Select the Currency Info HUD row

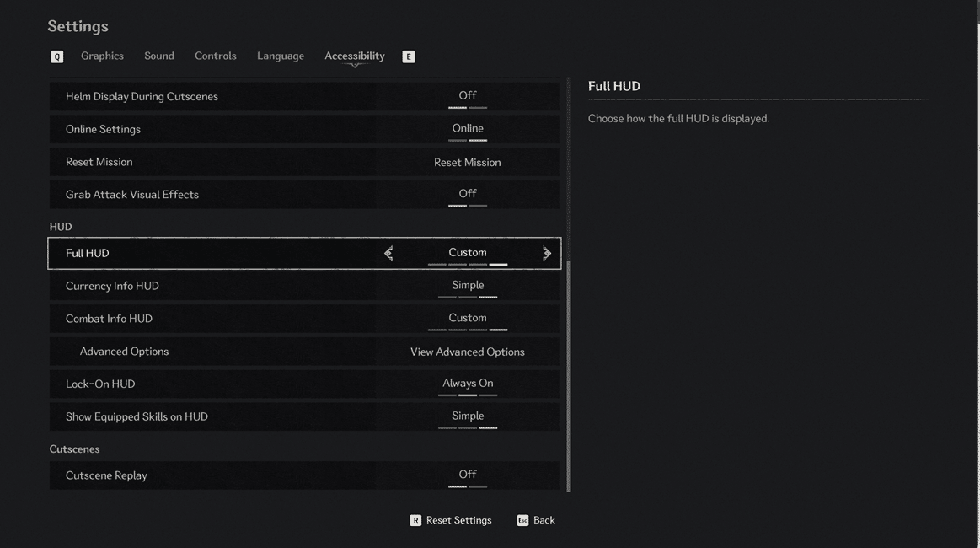304,286
